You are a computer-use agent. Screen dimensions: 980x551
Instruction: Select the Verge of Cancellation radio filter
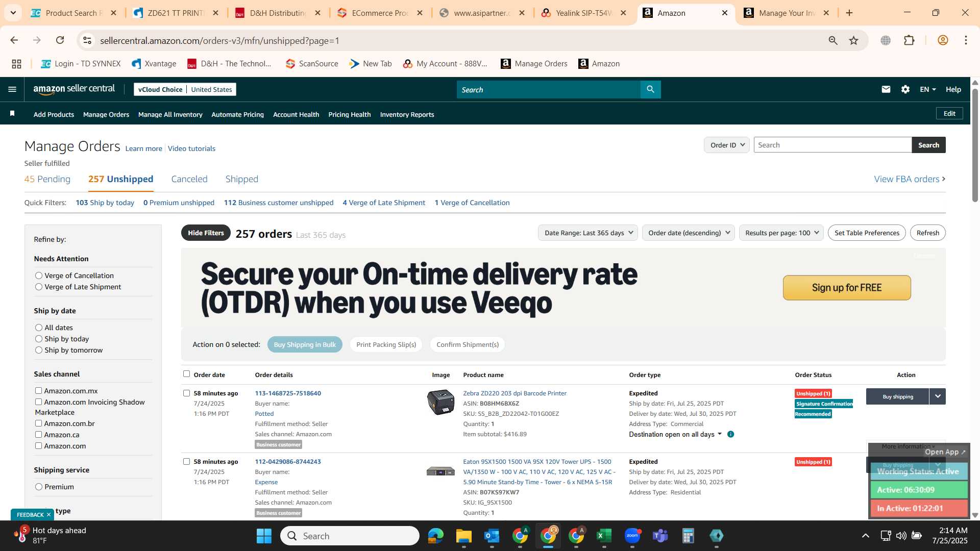(x=39, y=275)
